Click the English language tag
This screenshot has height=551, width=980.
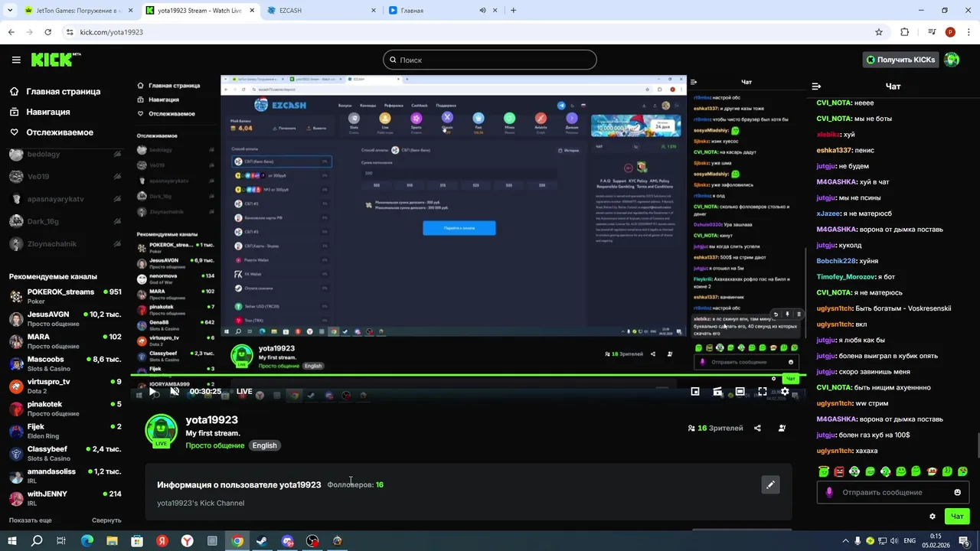tap(264, 445)
